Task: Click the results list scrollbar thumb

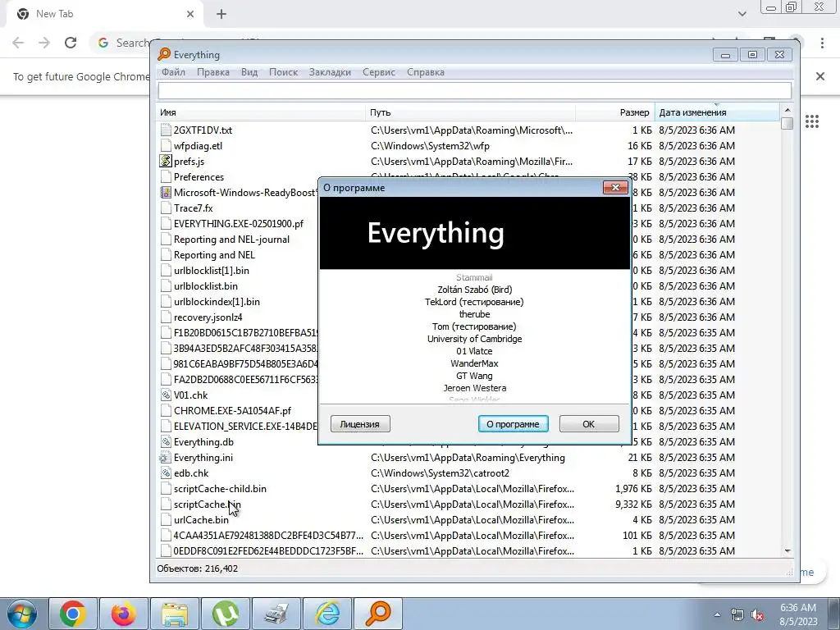Action: [x=787, y=123]
